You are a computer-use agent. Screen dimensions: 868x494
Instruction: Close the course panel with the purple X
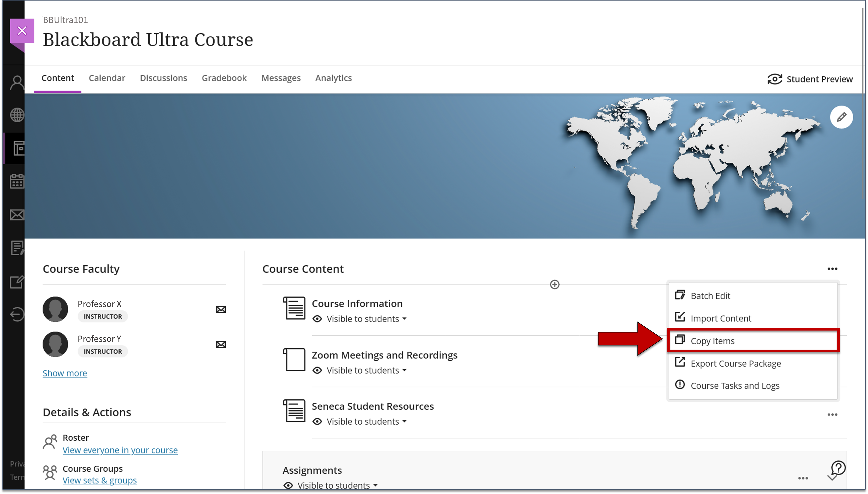tap(22, 31)
